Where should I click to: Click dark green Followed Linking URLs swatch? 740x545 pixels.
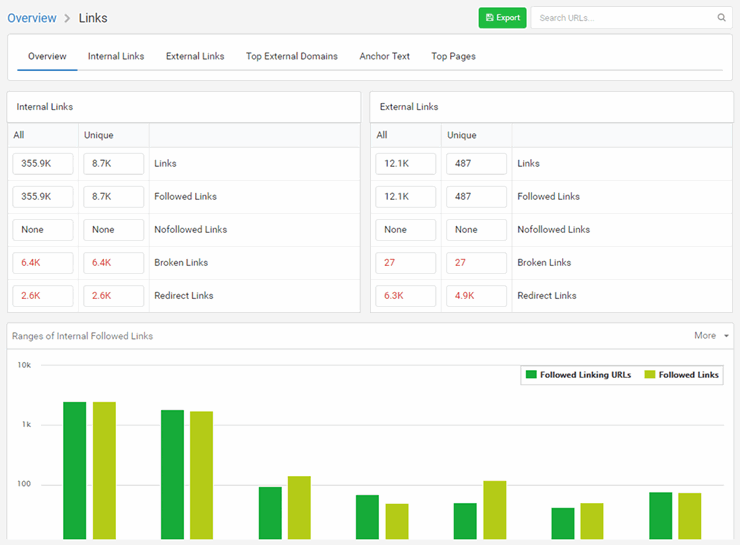click(532, 375)
